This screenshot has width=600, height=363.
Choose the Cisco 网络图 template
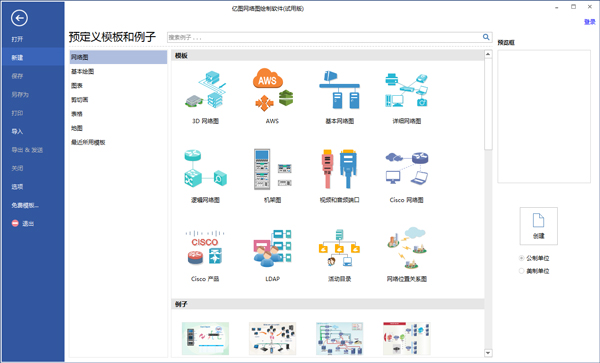click(406, 169)
